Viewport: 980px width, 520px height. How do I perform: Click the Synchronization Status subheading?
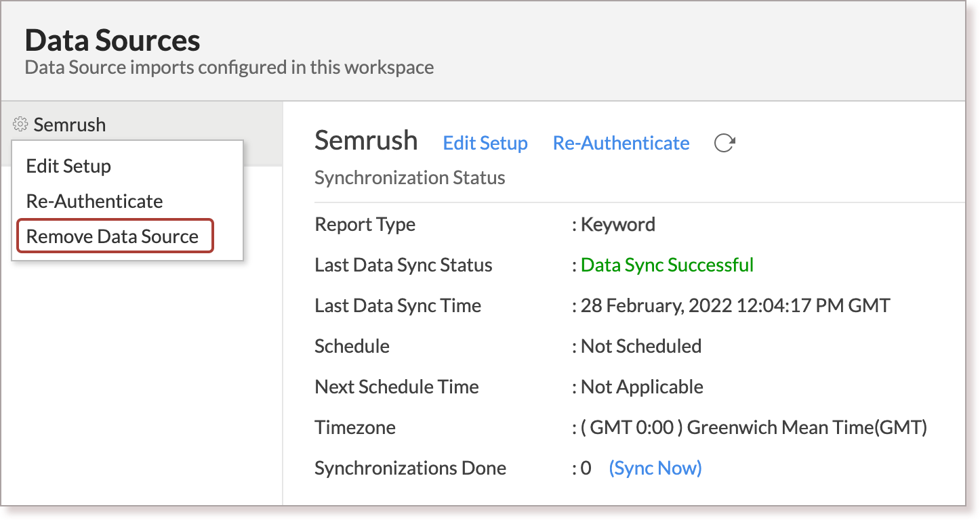[x=410, y=178]
